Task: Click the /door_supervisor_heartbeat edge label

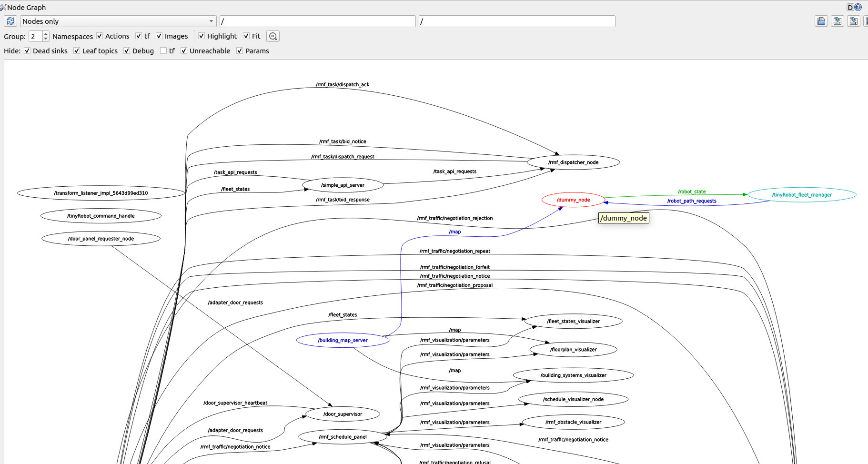Action: (235, 403)
